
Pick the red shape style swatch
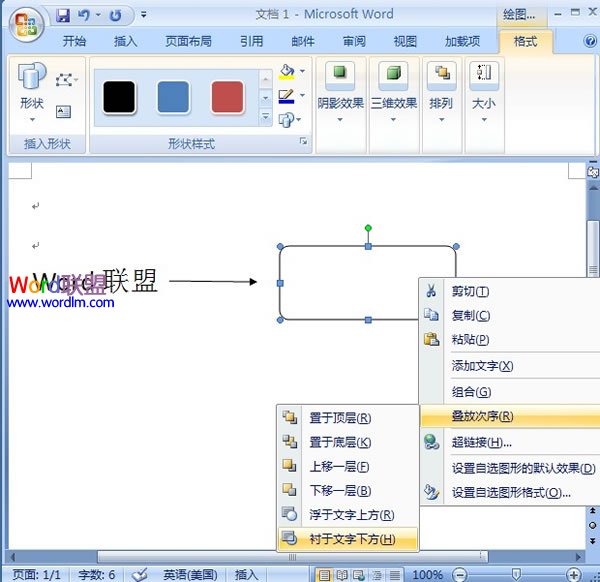coord(227,97)
